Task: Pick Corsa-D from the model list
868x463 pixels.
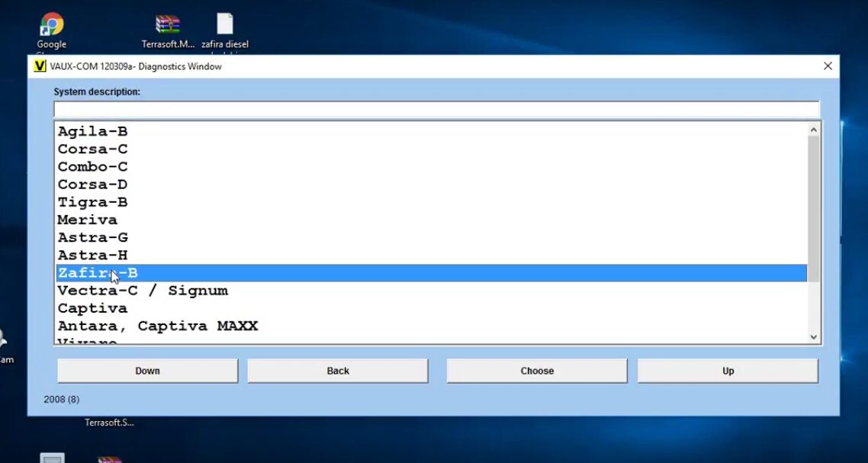Action: pyautogui.click(x=431, y=185)
